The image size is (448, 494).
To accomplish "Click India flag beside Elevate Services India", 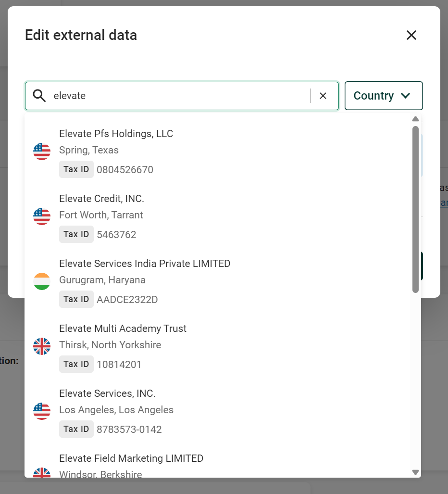I will click(42, 281).
